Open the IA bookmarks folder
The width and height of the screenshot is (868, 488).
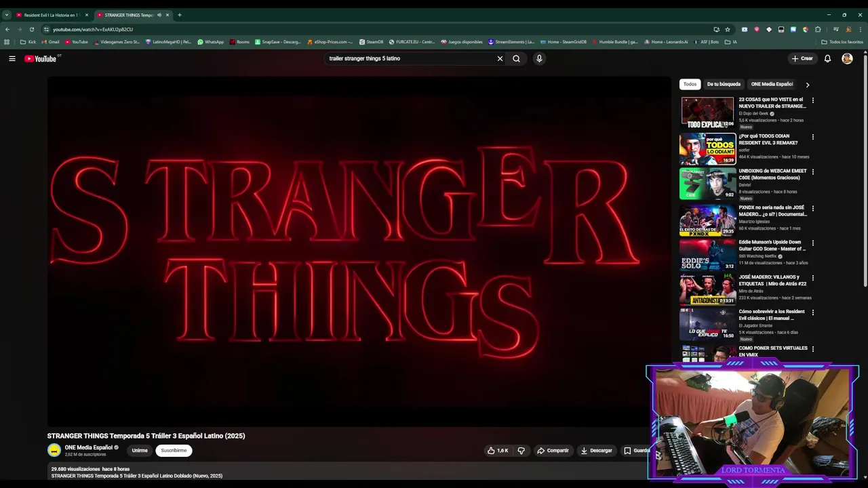point(731,42)
